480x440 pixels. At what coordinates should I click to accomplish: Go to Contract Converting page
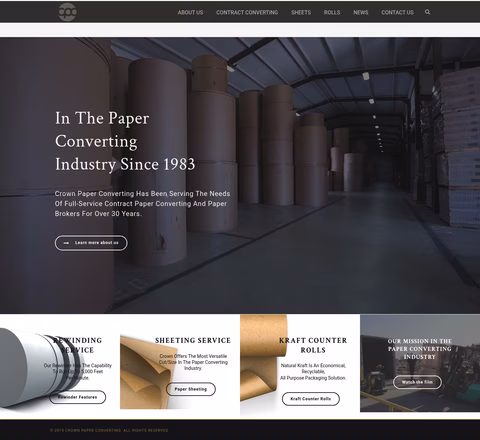coord(247,12)
